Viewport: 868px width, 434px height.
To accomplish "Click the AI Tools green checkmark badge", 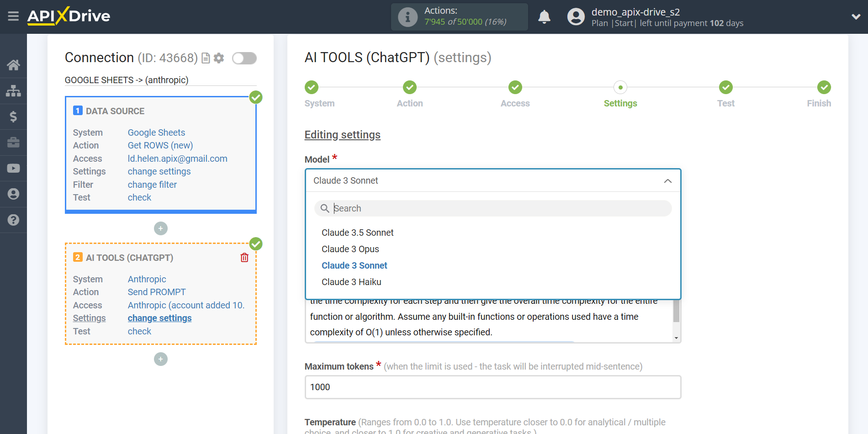I will 256,243.
